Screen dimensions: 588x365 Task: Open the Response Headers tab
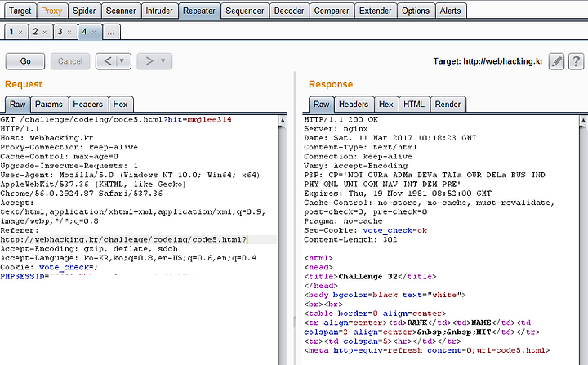(x=354, y=105)
